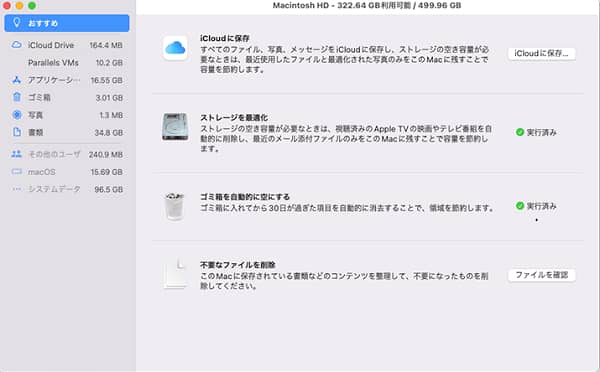This screenshot has height=372, width=600.
Task: Click the iCloud Drive cloud icon in sidebar
Action: (x=16, y=45)
